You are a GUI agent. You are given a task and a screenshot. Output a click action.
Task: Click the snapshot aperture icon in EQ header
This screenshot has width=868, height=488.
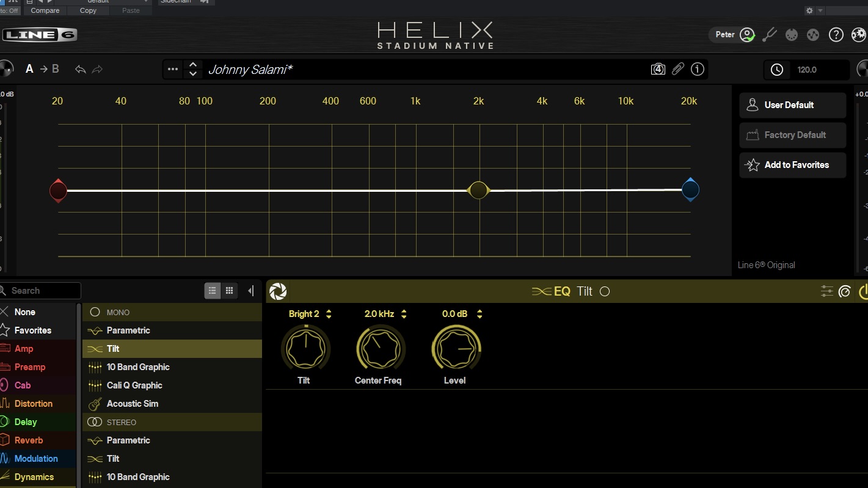pyautogui.click(x=278, y=291)
